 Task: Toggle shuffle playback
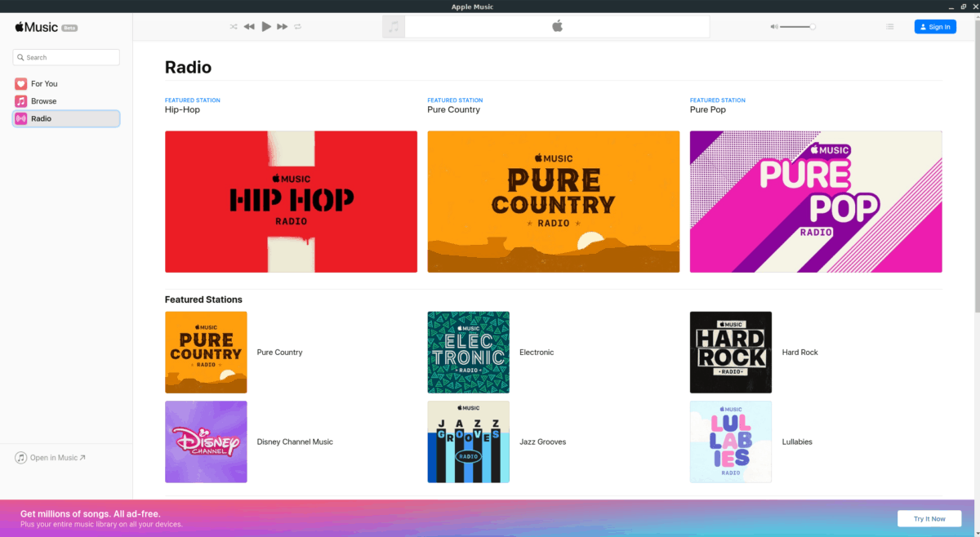pyautogui.click(x=234, y=27)
